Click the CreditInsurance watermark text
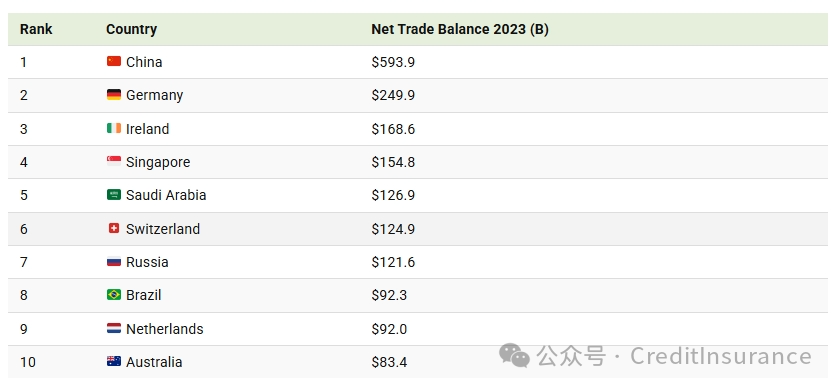Viewport: 839px width, 390px height. pyautogui.click(x=721, y=356)
